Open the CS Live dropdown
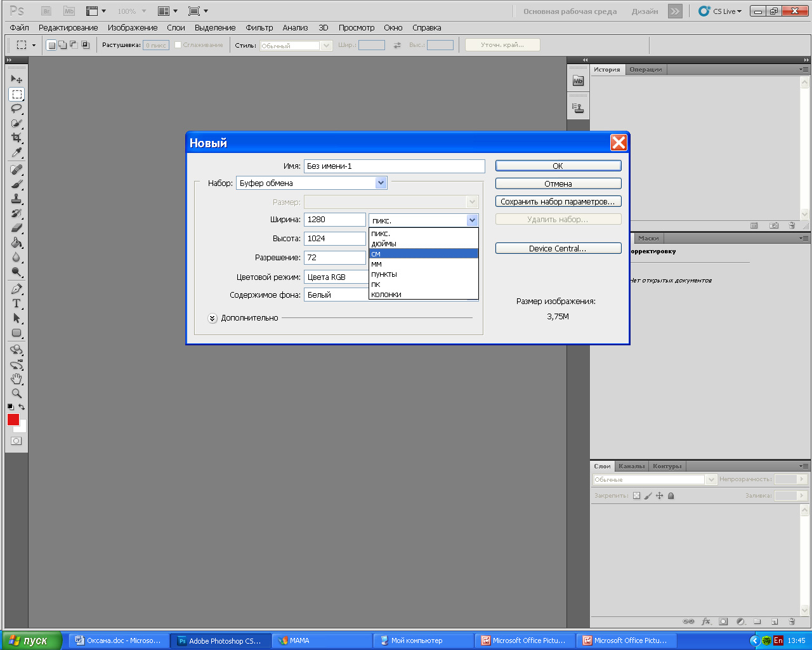Screen dimensions: 812x650 pyautogui.click(x=720, y=11)
